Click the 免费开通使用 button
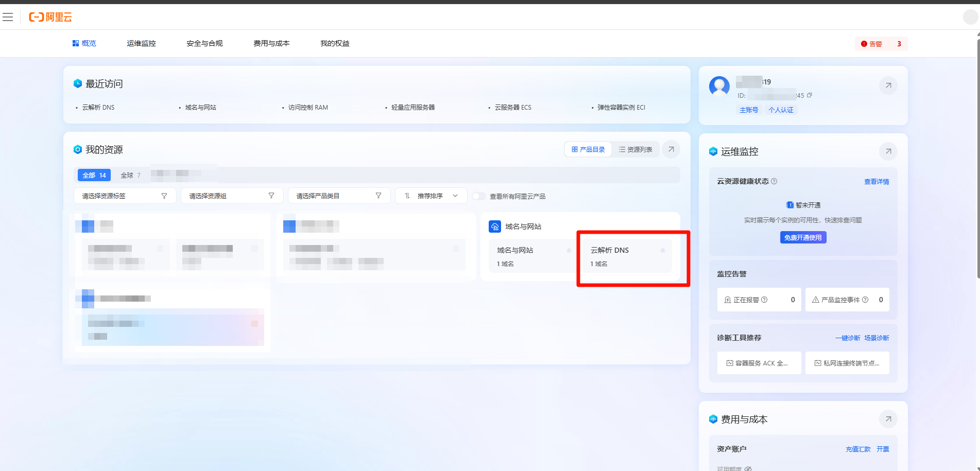This screenshot has height=471, width=980. click(x=803, y=237)
